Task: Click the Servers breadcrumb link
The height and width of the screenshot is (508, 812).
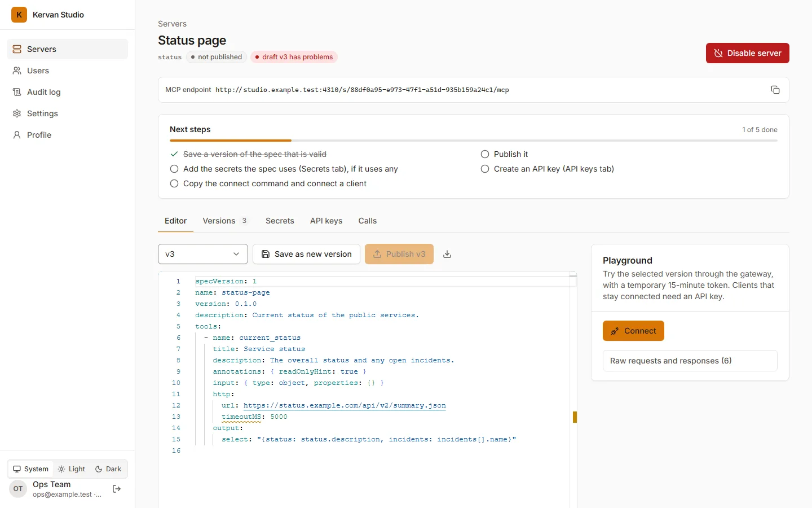Action: click(172, 24)
